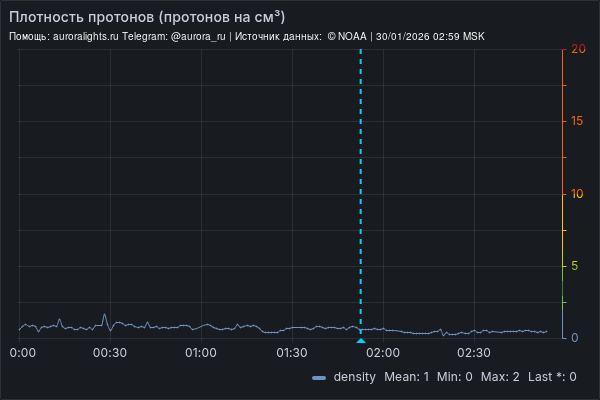
Task: Click the 01:00 label on time axis
Action: 201,353
